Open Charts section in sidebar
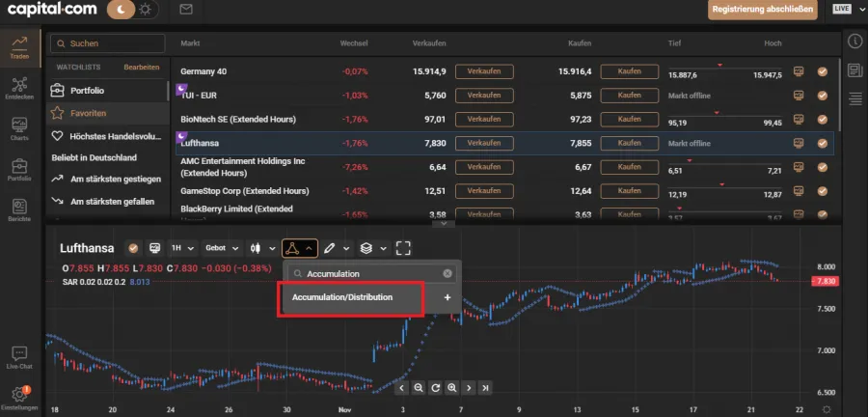The image size is (868, 417). [x=20, y=129]
